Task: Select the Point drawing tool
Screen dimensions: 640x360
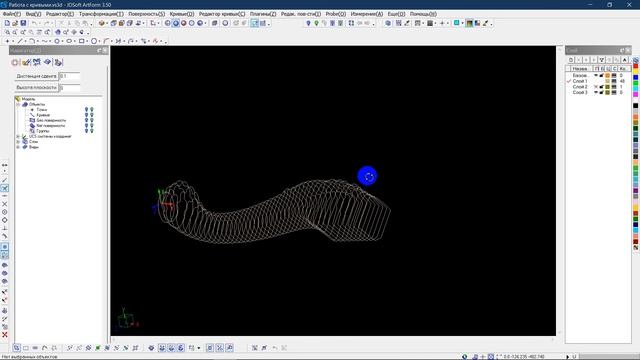Action: [x=7, y=41]
